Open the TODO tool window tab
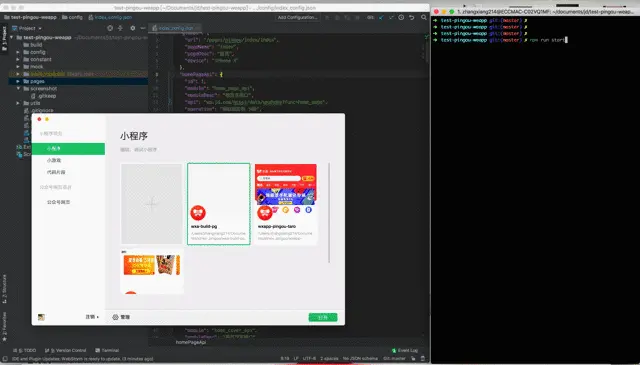640x365 pixels. pos(24,350)
